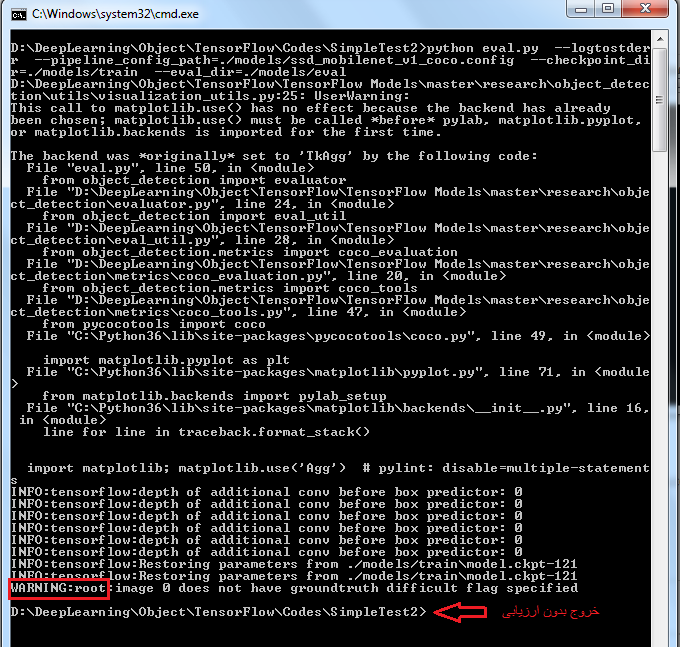Click the scrollbar up arrow
680x647 pixels.
click(x=660, y=40)
